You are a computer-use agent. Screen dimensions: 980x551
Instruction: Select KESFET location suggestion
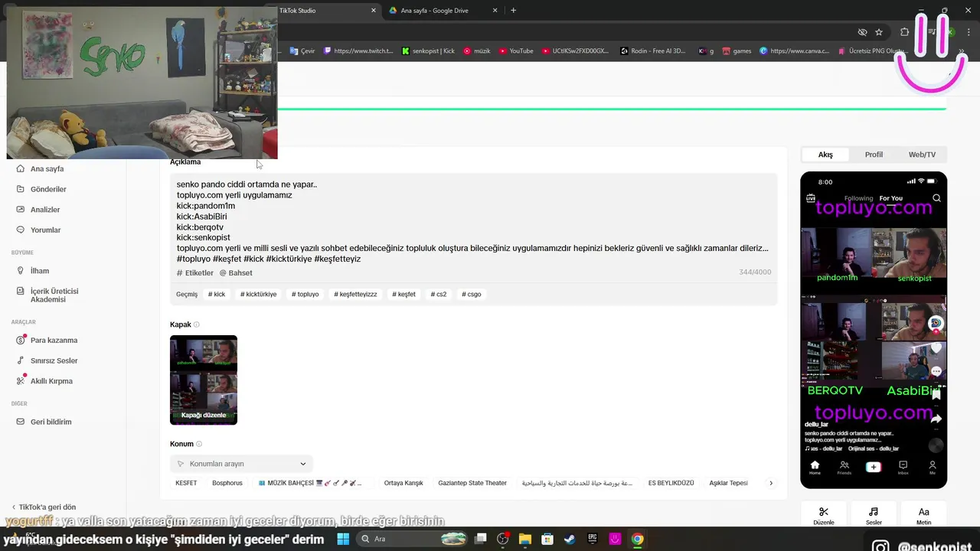(x=186, y=484)
